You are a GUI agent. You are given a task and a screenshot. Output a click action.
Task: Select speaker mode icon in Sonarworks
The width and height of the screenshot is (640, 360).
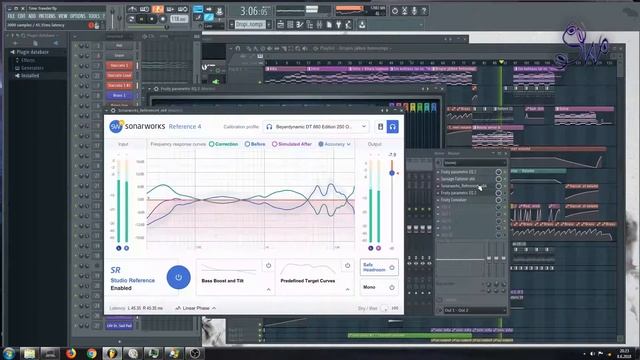point(380,127)
